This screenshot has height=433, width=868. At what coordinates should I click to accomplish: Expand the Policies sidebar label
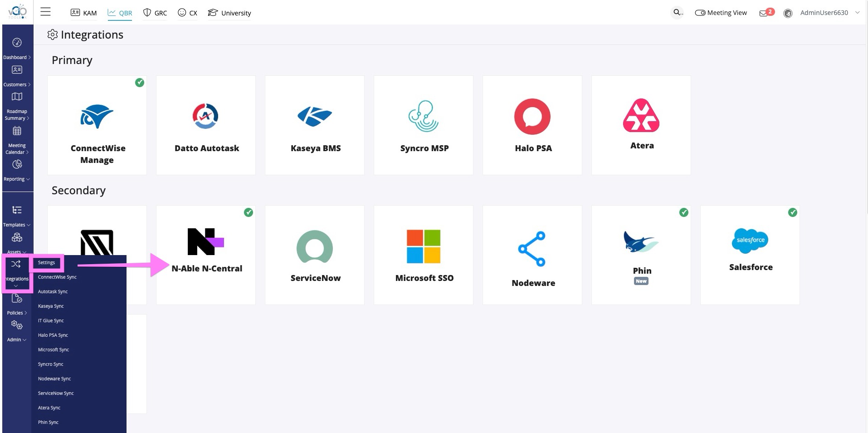click(17, 313)
